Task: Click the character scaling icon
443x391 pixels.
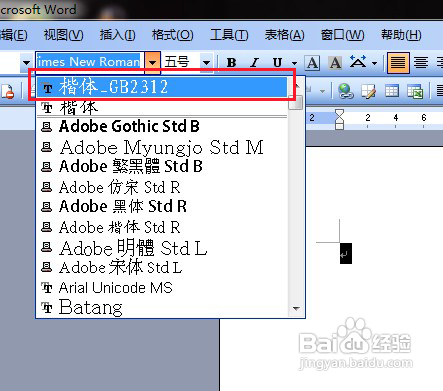Action: [358, 62]
